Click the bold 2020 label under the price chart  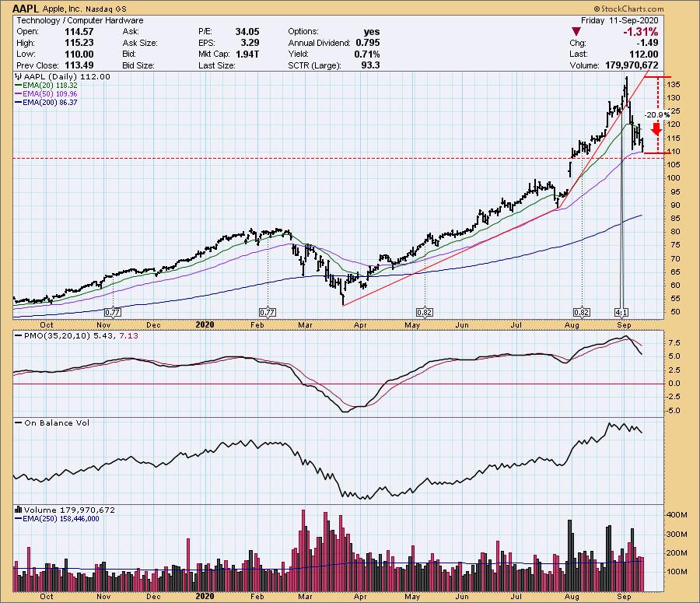[205, 324]
